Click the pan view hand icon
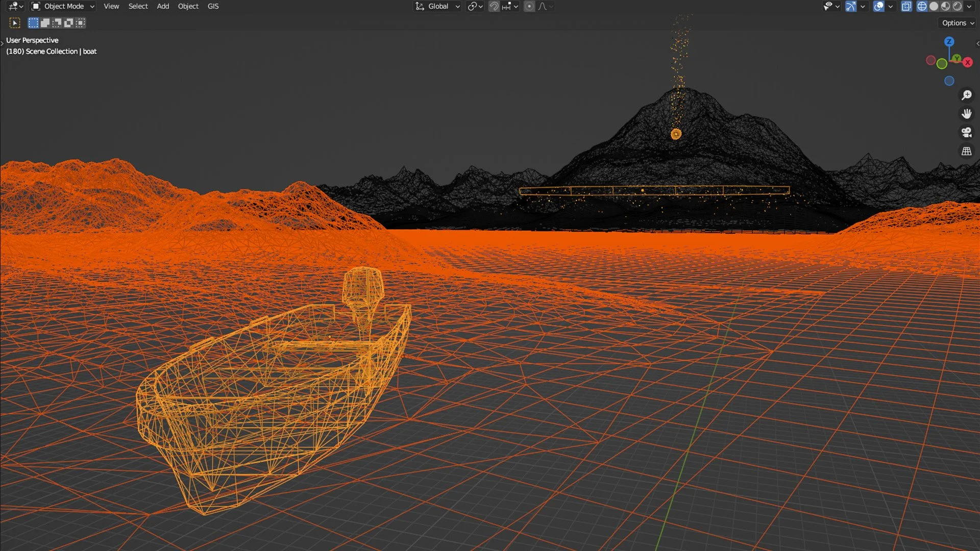 966,114
